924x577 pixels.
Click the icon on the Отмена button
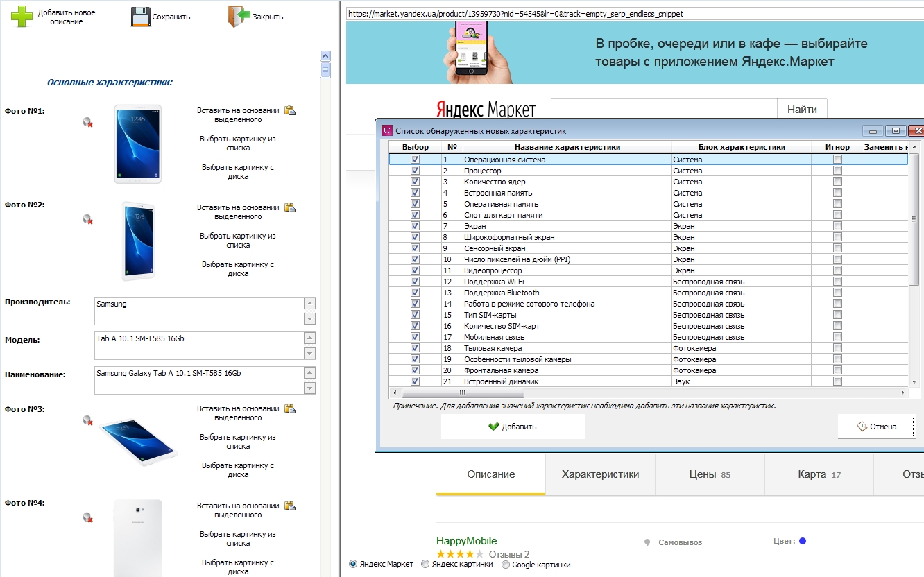(862, 427)
